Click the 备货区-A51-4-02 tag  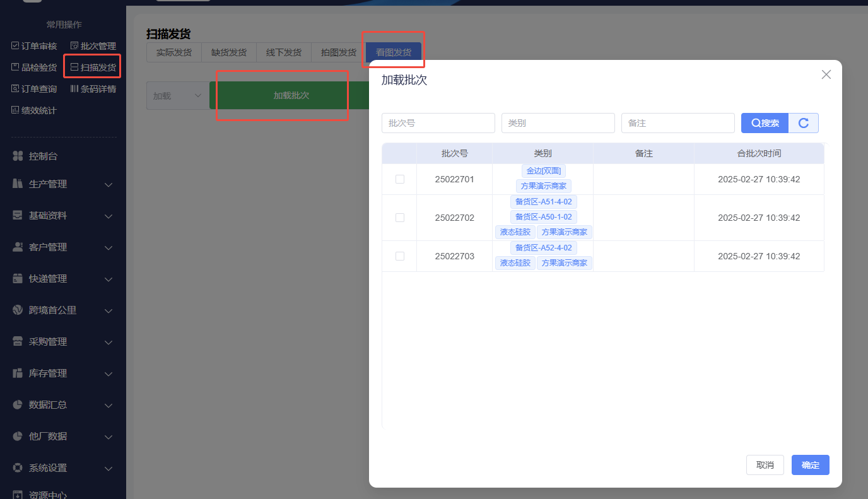click(544, 202)
